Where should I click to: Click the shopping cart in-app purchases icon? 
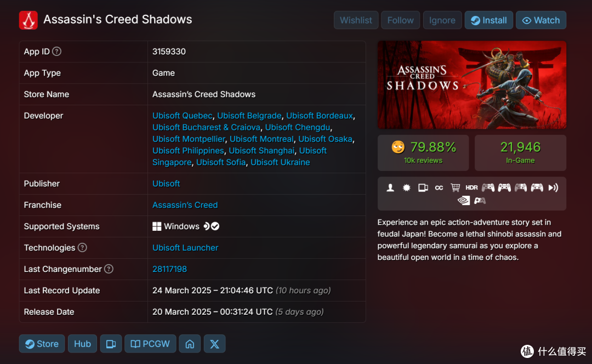[x=456, y=187]
